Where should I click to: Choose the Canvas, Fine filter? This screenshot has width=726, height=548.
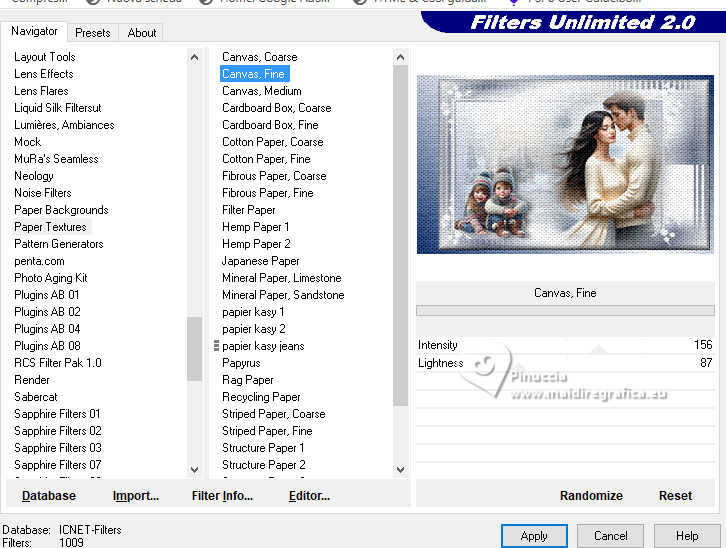pos(253,74)
